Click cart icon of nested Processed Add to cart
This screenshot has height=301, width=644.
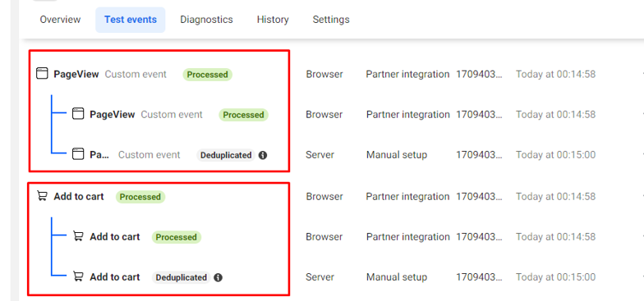click(78, 236)
